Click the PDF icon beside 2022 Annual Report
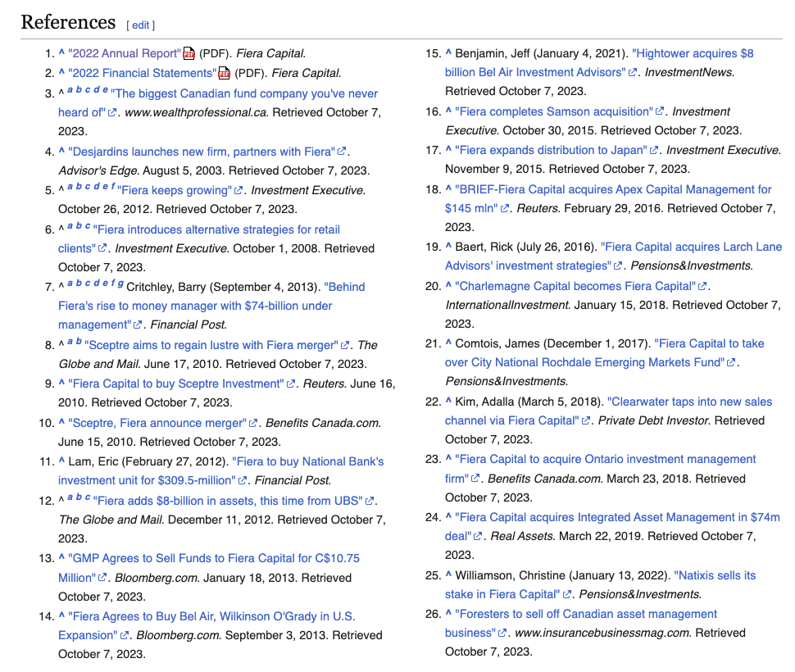This screenshot has height=672, width=795. click(x=189, y=54)
